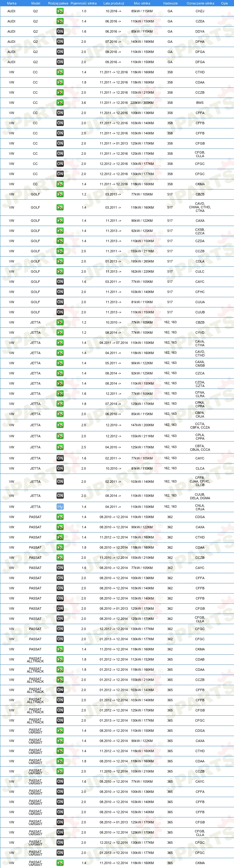Click the Pojemność silnika column header
Viewport: 234px width, 868px height.
click(83, 3)
